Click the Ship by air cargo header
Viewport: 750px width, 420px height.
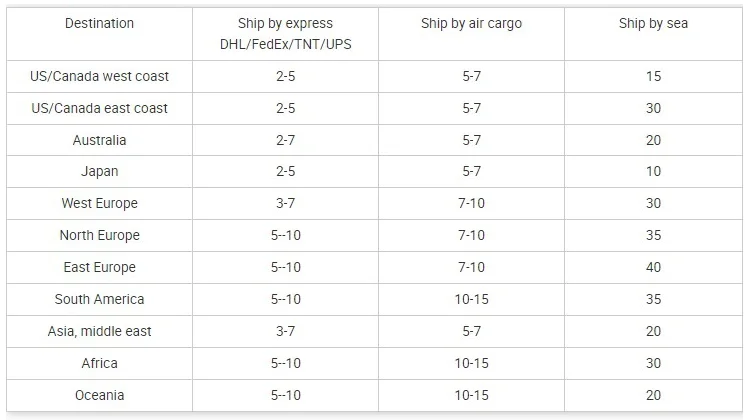pos(472,24)
